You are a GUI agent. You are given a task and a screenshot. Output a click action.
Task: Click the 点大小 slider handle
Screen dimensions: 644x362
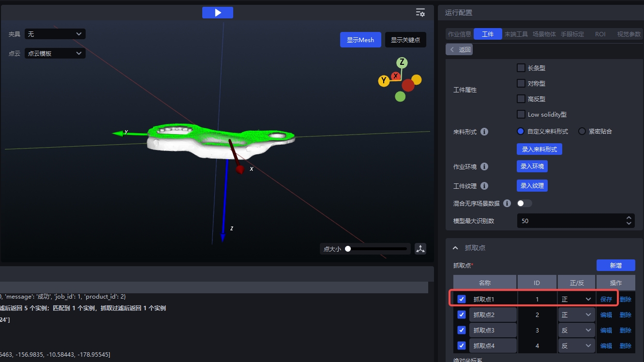[347, 249]
